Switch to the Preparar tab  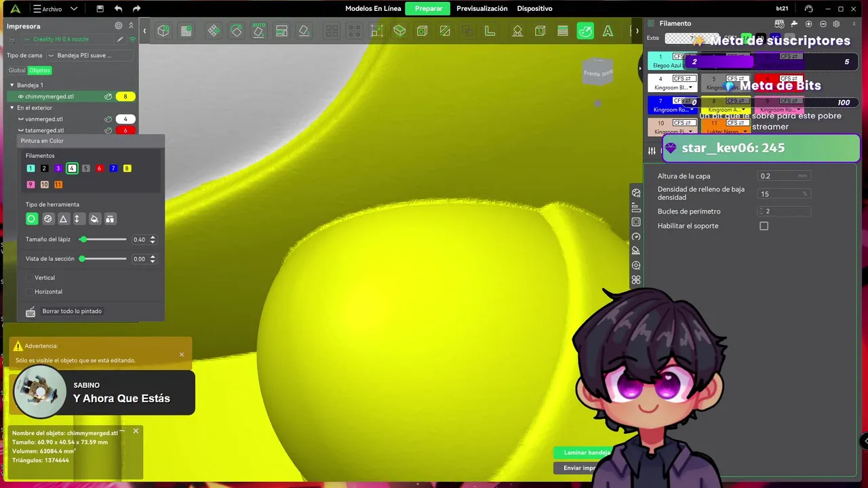[x=429, y=9]
